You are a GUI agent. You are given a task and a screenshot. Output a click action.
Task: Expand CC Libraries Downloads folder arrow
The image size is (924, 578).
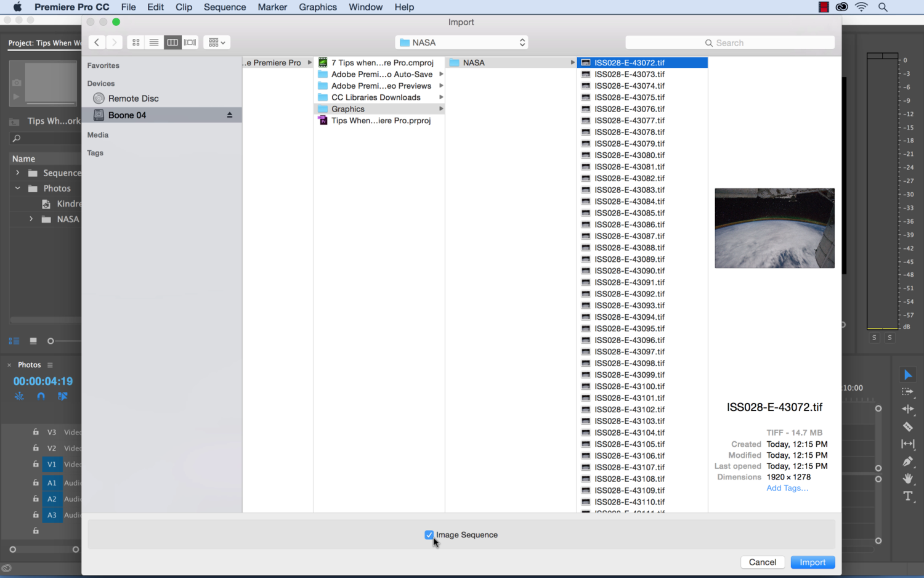coord(441,97)
